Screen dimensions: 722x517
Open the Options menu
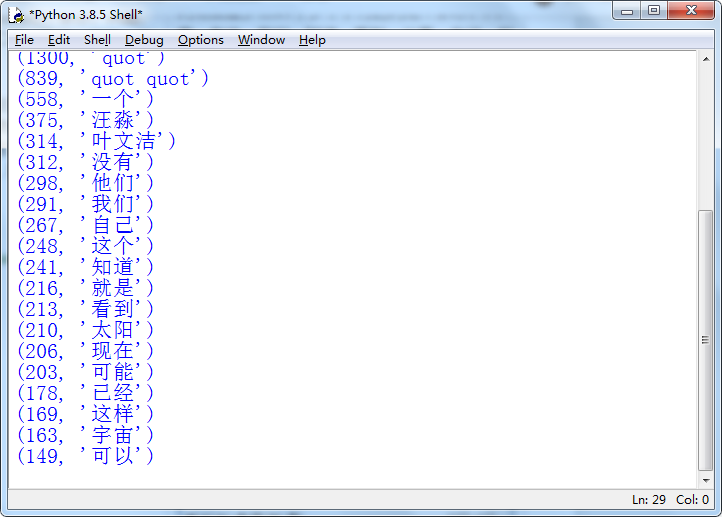[201, 40]
